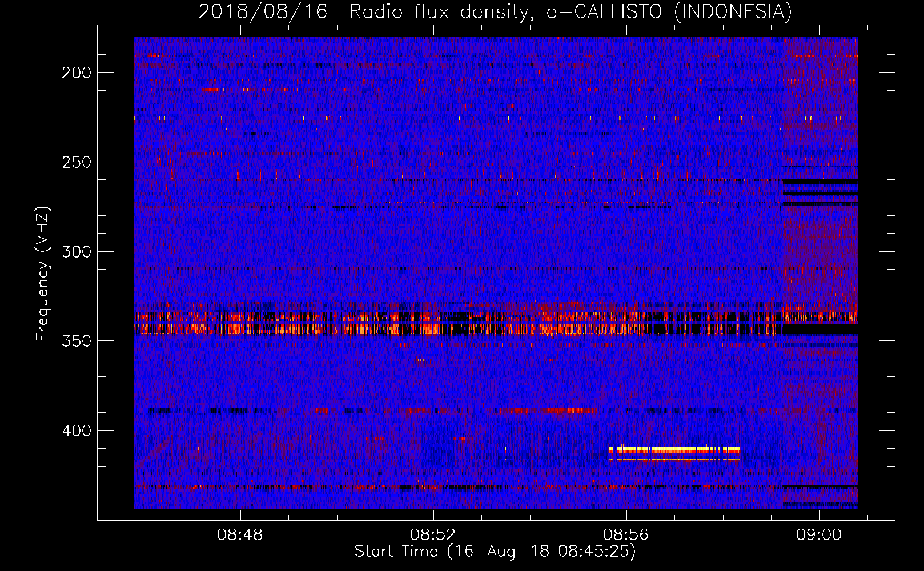Click the plot title "2018/08/16 Radio flux density, e-CALLISTO (INDONESIA)"
924x571 pixels.
pyautogui.click(x=495, y=11)
